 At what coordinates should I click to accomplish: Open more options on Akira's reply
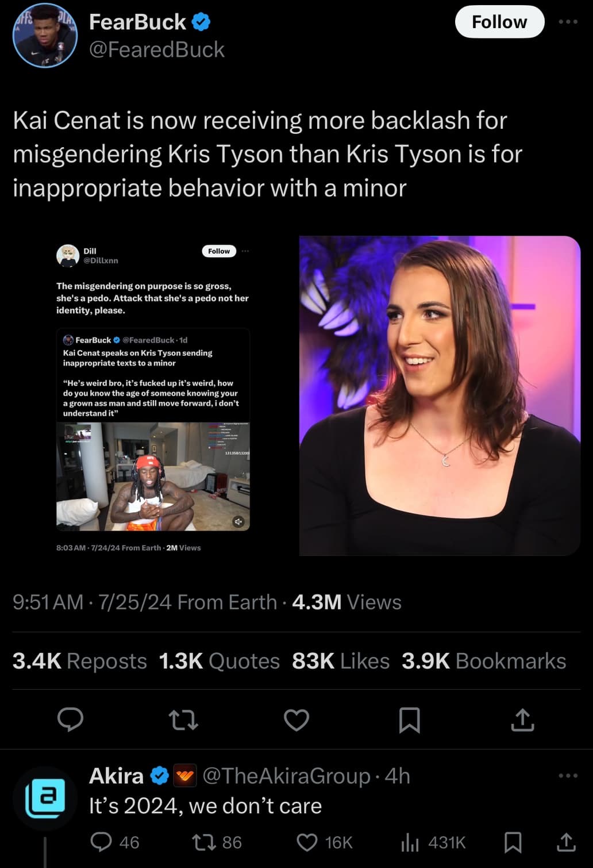point(568,775)
